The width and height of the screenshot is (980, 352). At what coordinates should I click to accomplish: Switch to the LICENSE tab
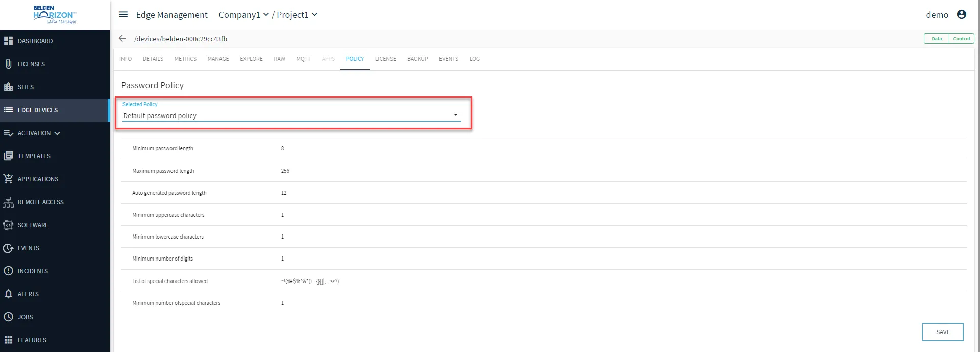point(385,59)
